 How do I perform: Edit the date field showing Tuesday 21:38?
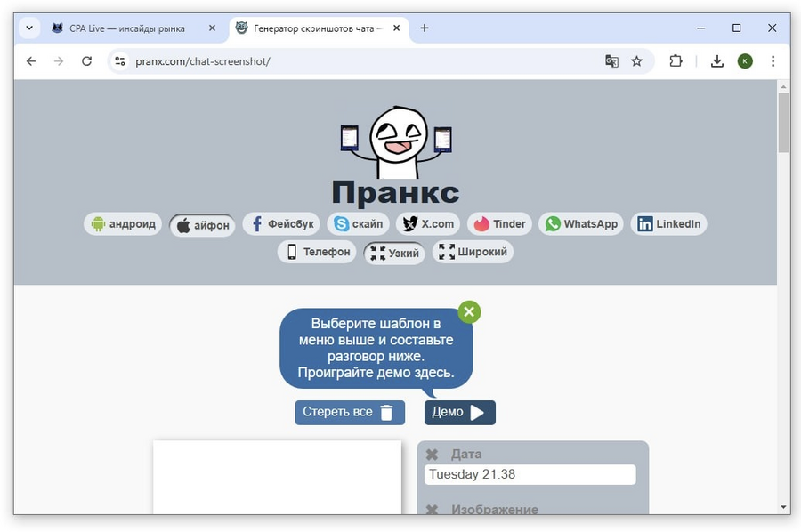tap(530, 474)
